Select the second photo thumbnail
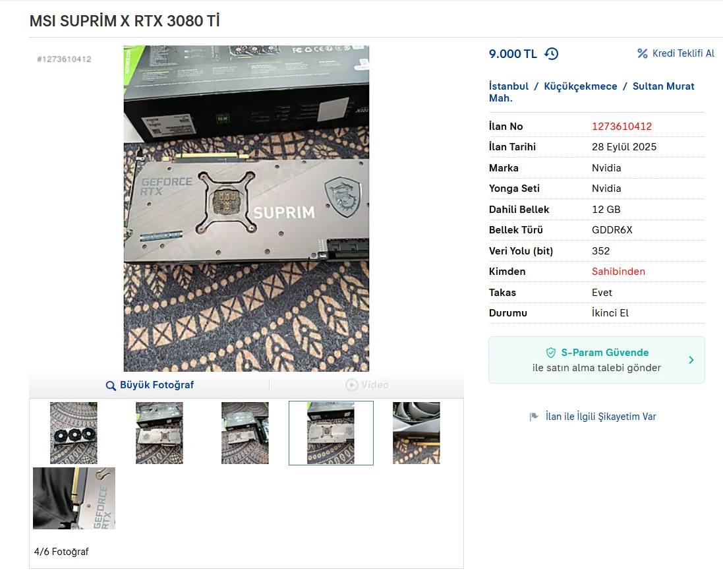The height and width of the screenshot is (588, 723). click(x=159, y=433)
